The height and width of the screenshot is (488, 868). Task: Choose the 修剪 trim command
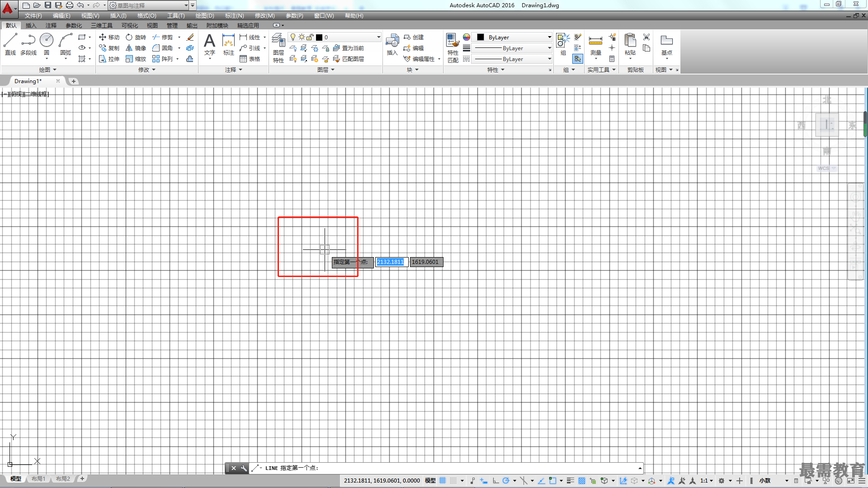163,38
